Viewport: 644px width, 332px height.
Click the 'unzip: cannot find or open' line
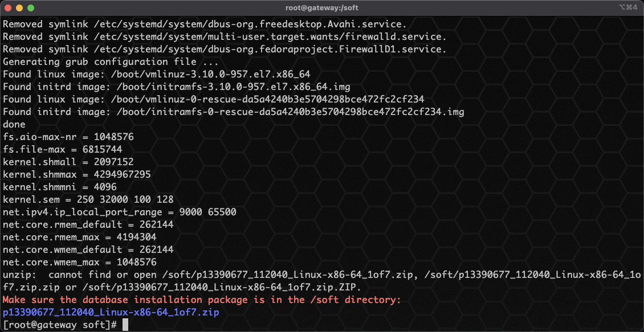click(x=321, y=281)
